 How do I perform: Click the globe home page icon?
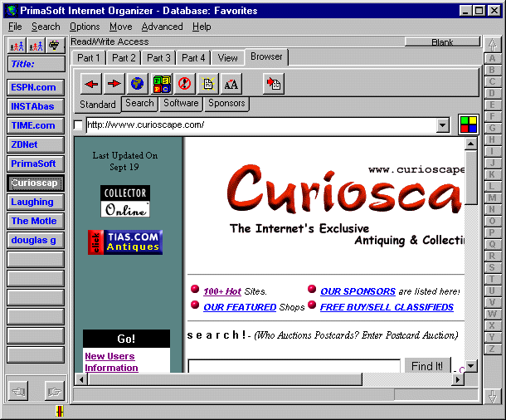(138, 83)
